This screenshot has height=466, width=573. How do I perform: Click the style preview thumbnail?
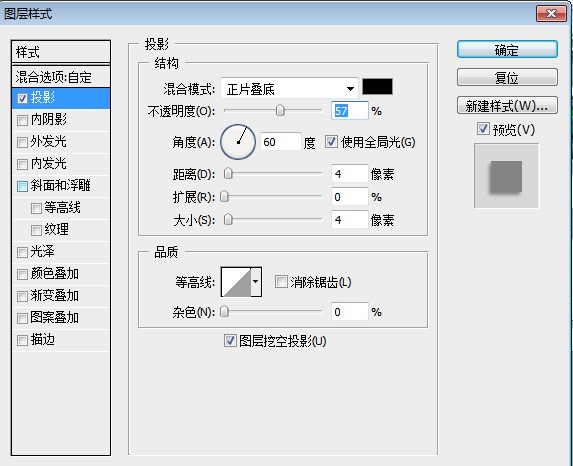tap(506, 176)
